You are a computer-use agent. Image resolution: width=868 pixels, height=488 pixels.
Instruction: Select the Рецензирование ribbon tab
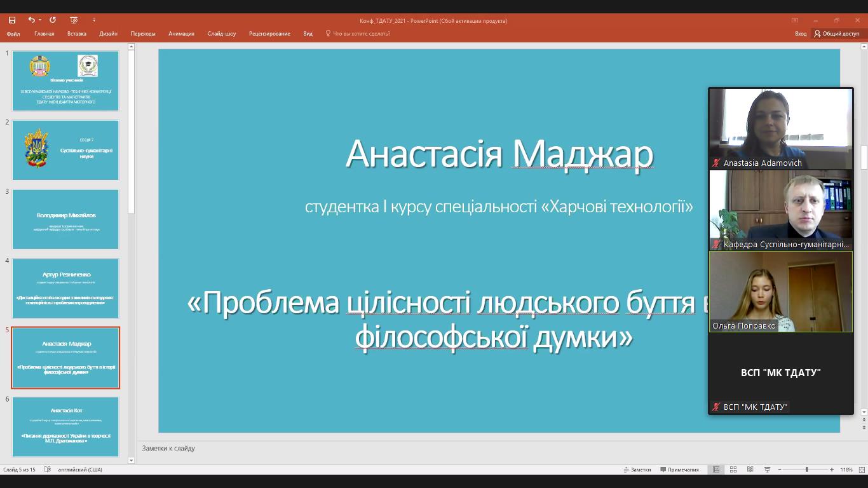pyautogui.click(x=269, y=34)
